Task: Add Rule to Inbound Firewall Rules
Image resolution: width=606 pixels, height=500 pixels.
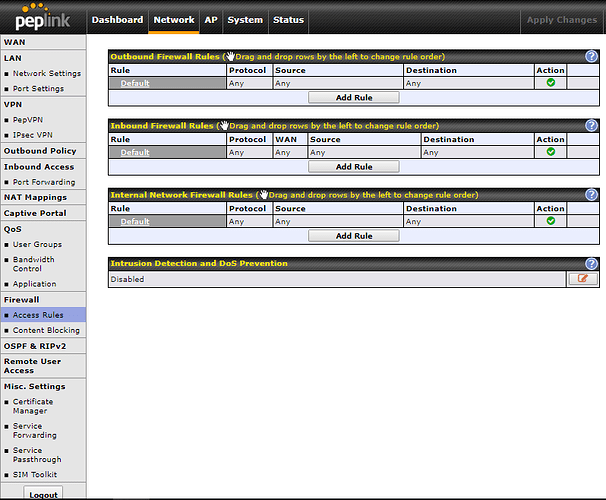Action: pos(353,167)
